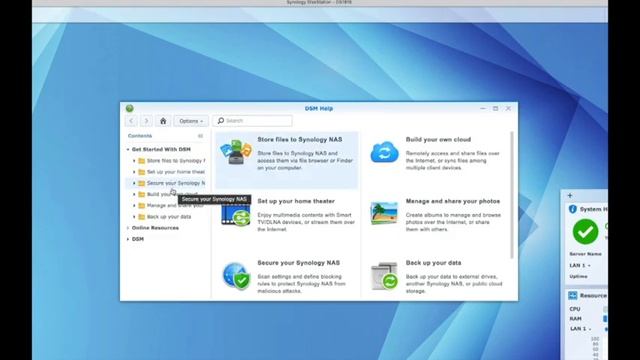Click the RAM label in Resource Monitor
This screenshot has height=360, width=640.
pos(576,319)
